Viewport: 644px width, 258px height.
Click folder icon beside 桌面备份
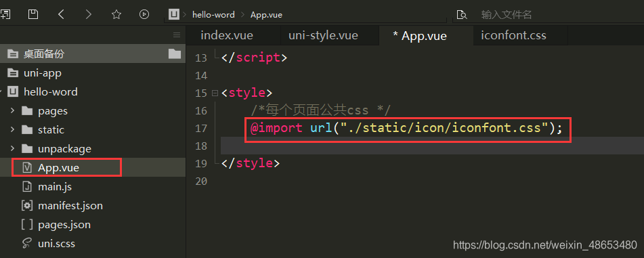click(175, 53)
